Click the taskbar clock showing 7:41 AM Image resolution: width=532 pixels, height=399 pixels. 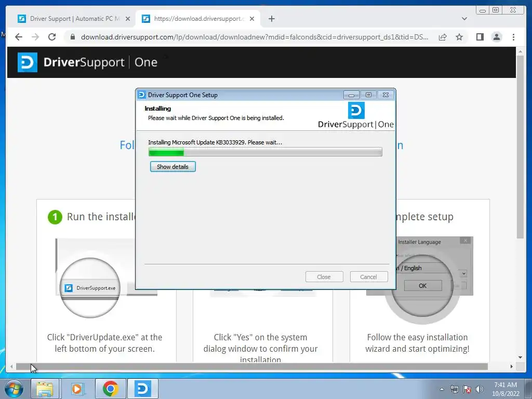coord(506,389)
